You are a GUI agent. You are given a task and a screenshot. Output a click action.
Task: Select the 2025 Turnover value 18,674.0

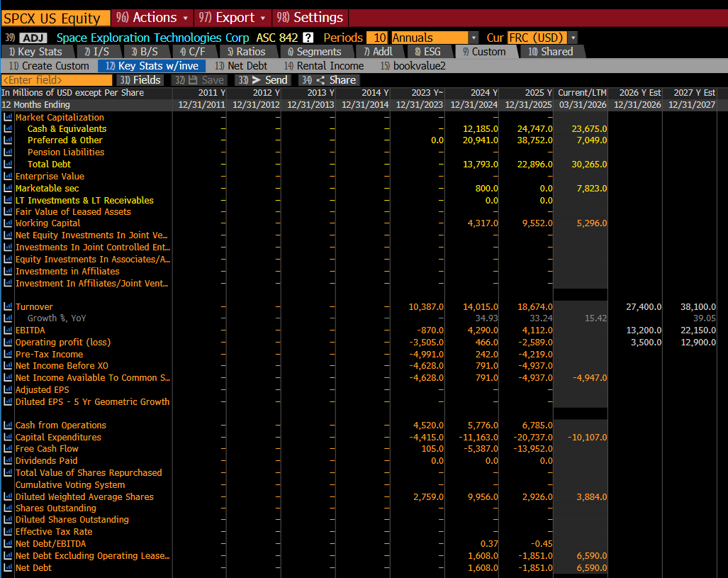535,306
